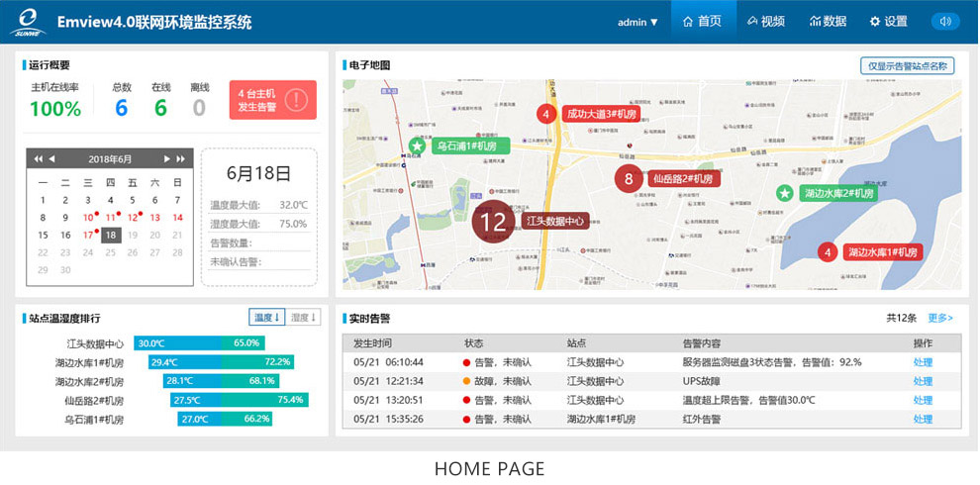Open the 设置 menu
Viewport: 980px width, 485px height.
(x=888, y=22)
